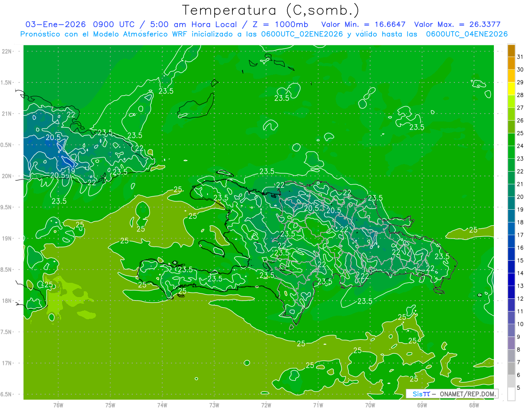Click the '19N' latitude axis label
This screenshot has width=532, height=411.
7,239
